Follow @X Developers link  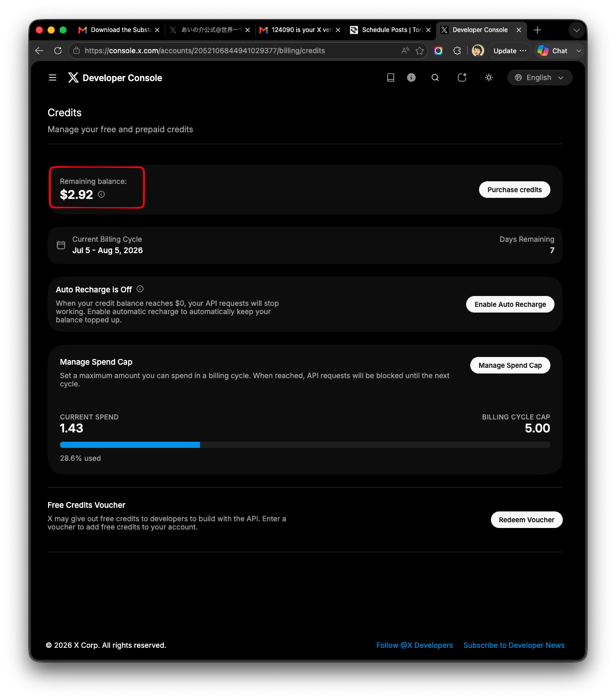pos(414,645)
